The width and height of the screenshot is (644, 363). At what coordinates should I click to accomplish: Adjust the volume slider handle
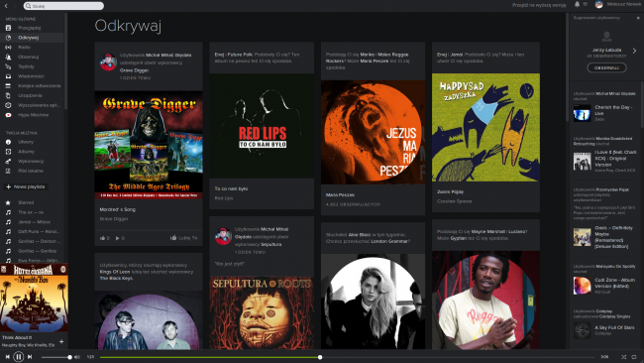coord(69,357)
